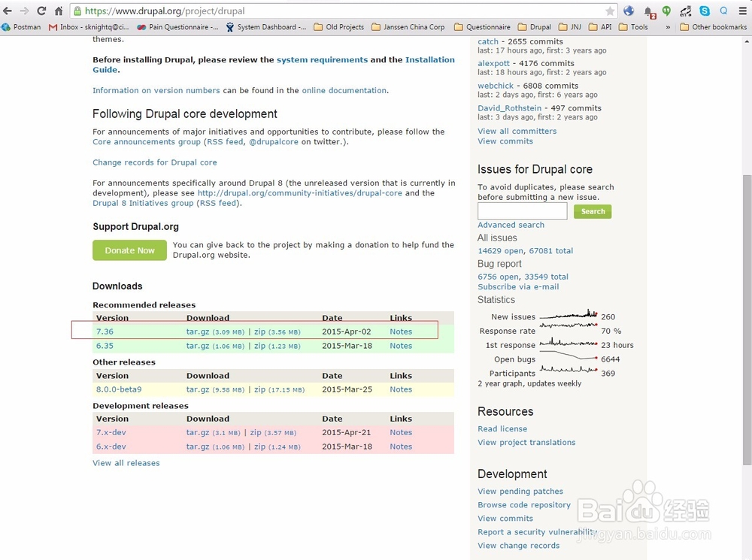Open the Postman bookmark
The height and width of the screenshot is (560, 752).
[22, 27]
